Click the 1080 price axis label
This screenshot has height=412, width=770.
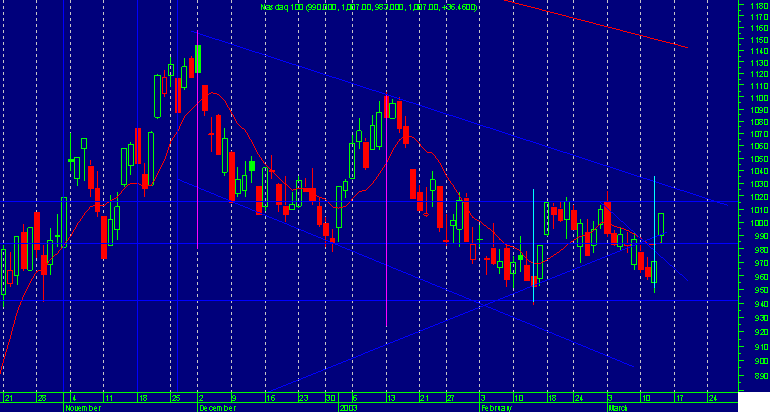click(760, 122)
